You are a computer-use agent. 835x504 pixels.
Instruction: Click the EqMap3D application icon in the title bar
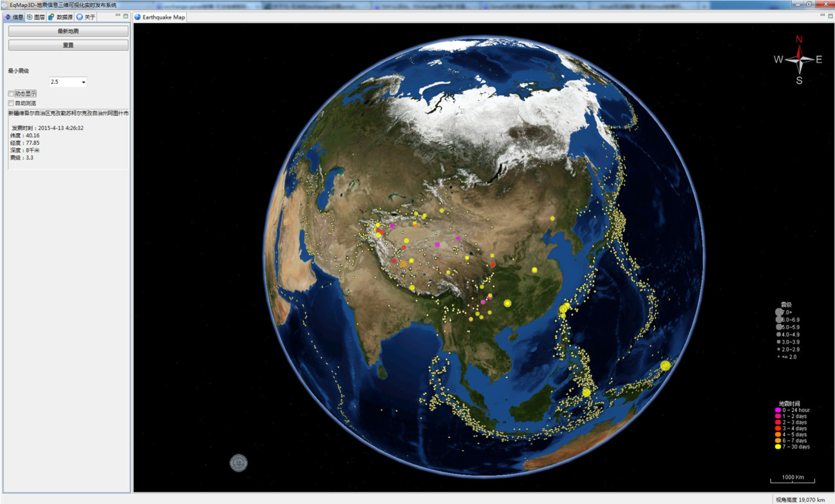coord(5,4)
